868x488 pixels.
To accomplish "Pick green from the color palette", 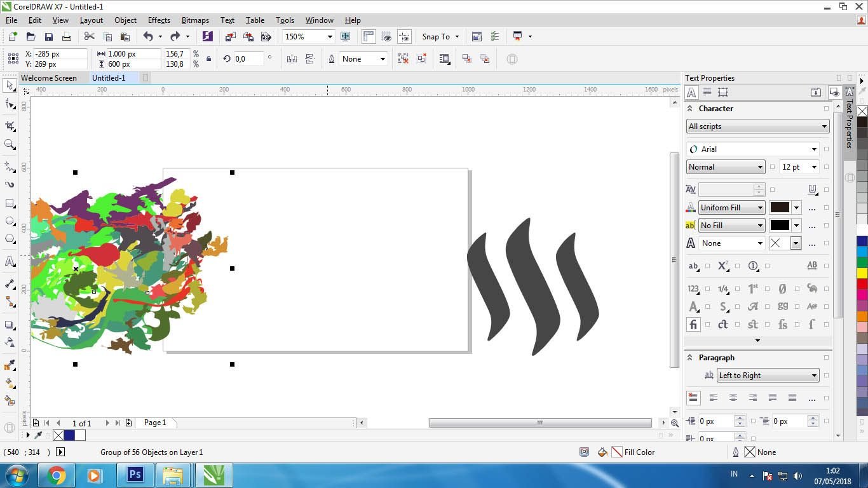I will (x=862, y=262).
